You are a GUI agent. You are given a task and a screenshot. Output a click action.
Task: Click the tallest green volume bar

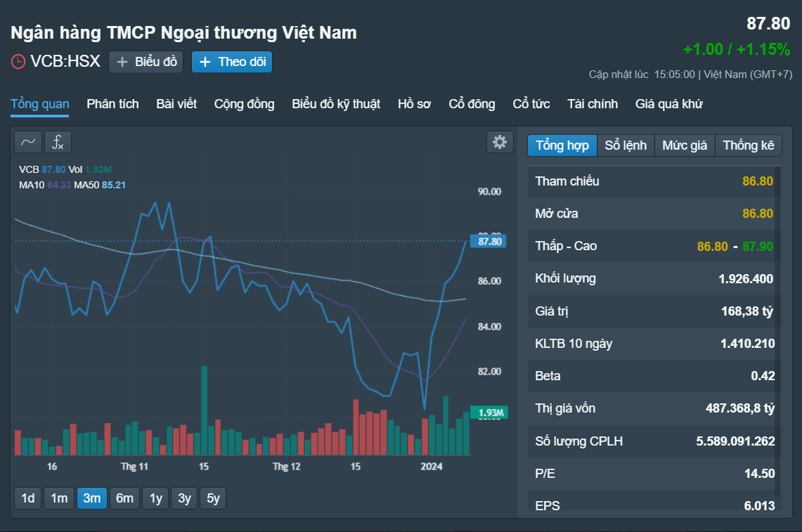tap(204, 410)
